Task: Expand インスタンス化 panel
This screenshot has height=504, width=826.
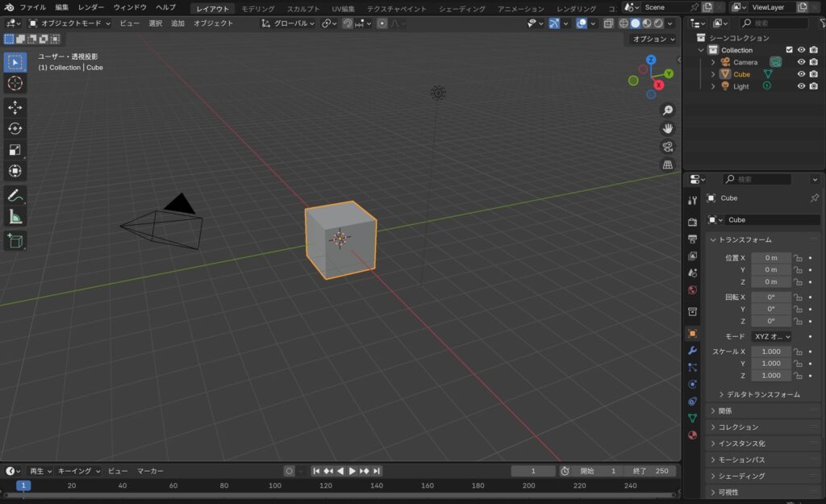Action: (763, 444)
